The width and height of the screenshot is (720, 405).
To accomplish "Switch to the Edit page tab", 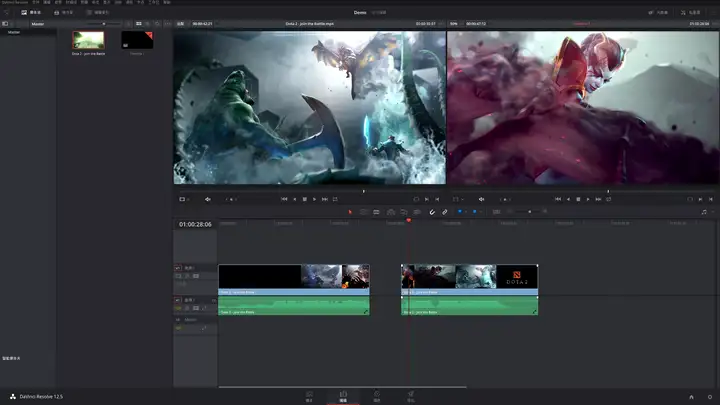I will click(343, 396).
